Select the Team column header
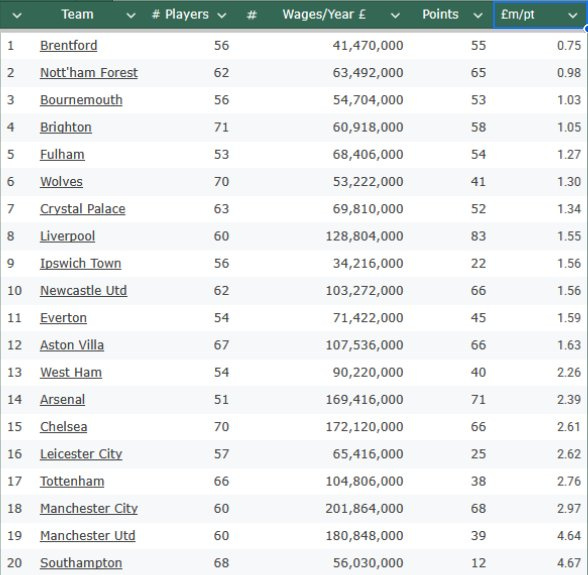 77,14
